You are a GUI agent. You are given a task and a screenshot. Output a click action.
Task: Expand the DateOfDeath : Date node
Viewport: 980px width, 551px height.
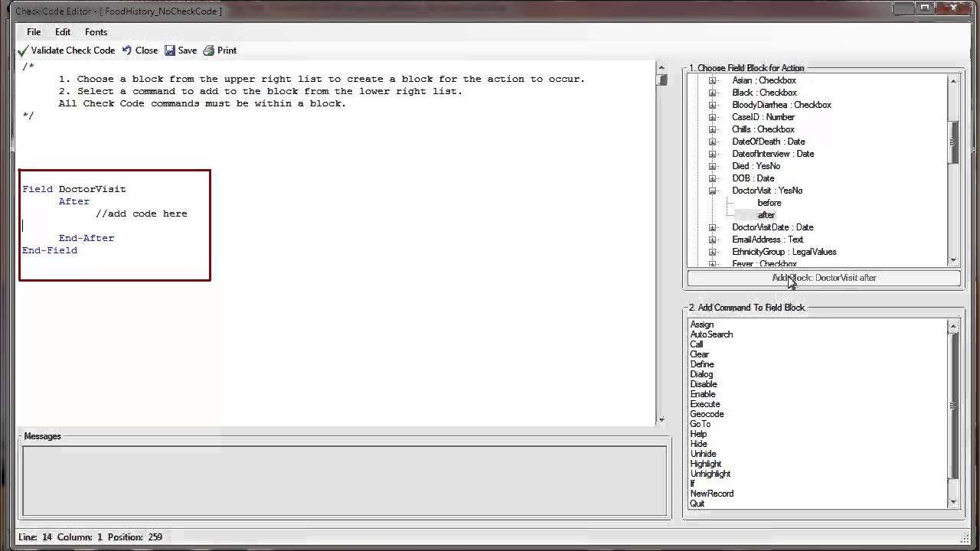(712, 142)
